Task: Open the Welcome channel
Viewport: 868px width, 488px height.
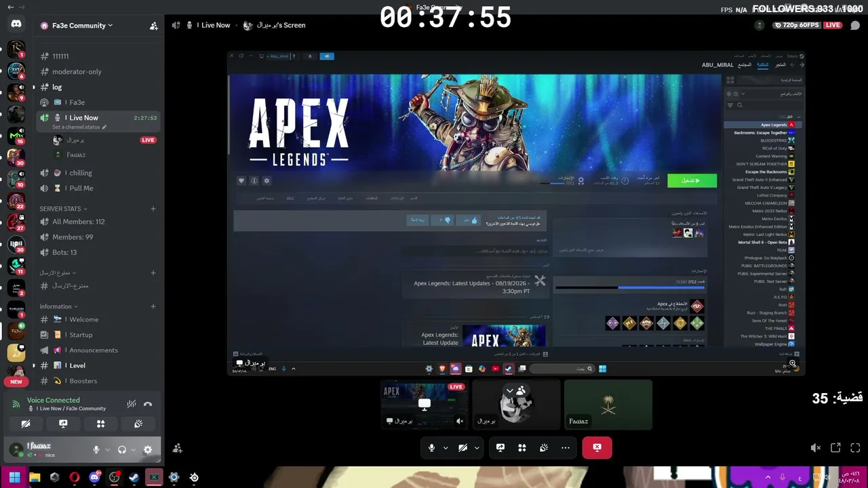Action: click(98, 319)
